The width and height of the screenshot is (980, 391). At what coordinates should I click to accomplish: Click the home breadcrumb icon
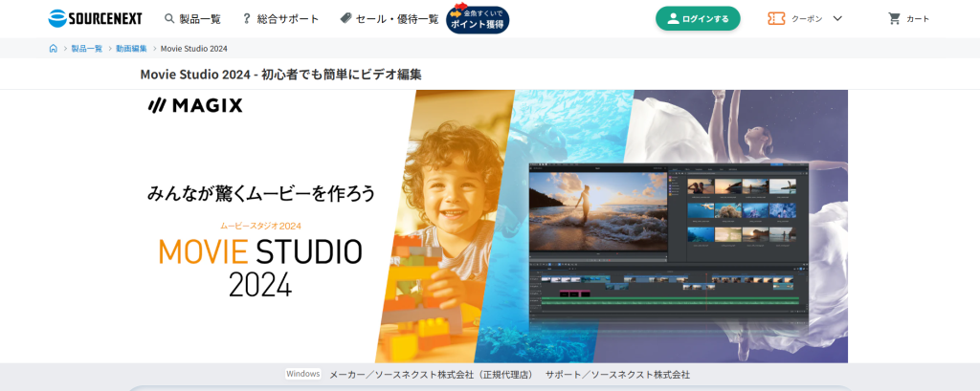(54, 48)
